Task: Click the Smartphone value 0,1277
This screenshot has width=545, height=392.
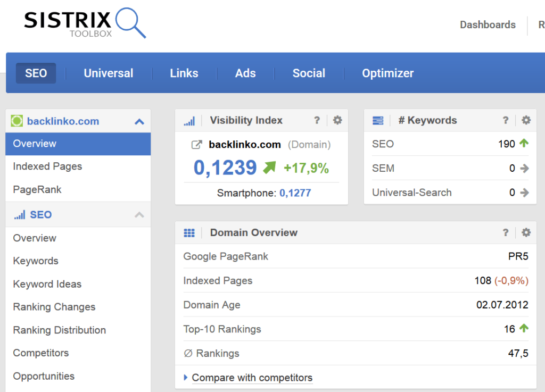Action: [295, 193]
